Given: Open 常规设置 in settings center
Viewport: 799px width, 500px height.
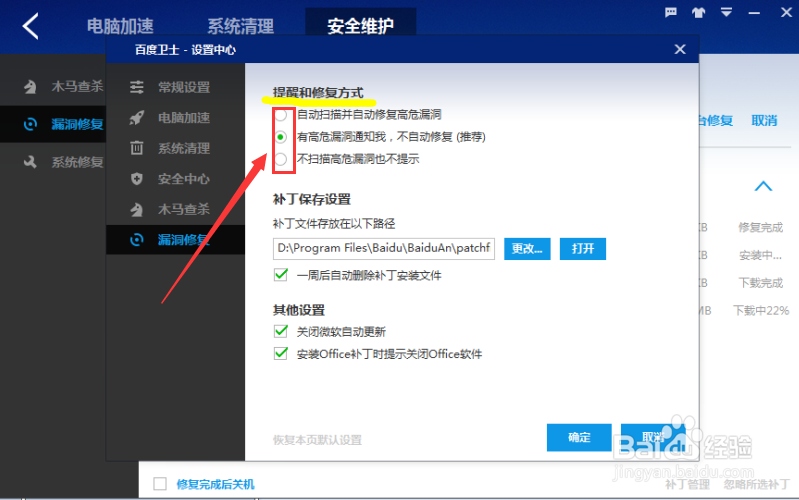Looking at the screenshot, I should pyautogui.click(x=184, y=87).
